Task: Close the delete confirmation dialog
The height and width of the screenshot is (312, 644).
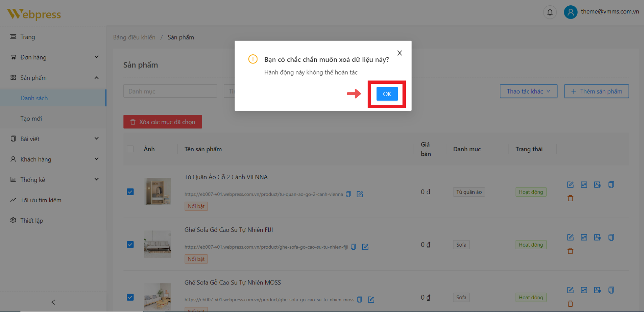Action: [x=399, y=53]
